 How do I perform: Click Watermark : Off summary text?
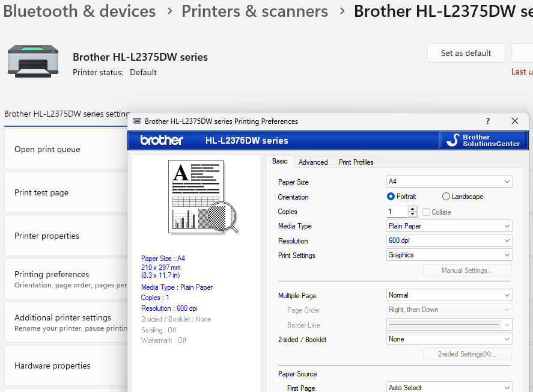pos(164,340)
